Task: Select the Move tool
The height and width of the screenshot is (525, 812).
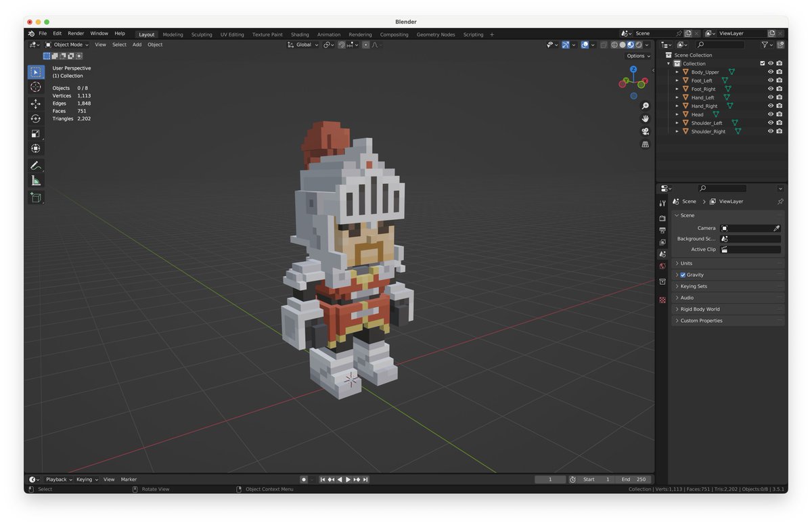Action: 36,103
